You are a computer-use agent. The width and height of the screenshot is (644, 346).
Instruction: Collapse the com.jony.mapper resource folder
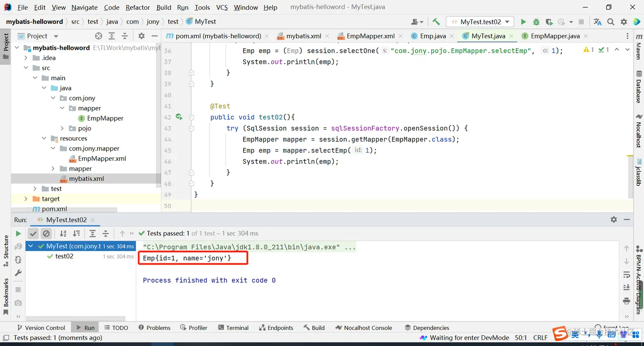click(53, 149)
